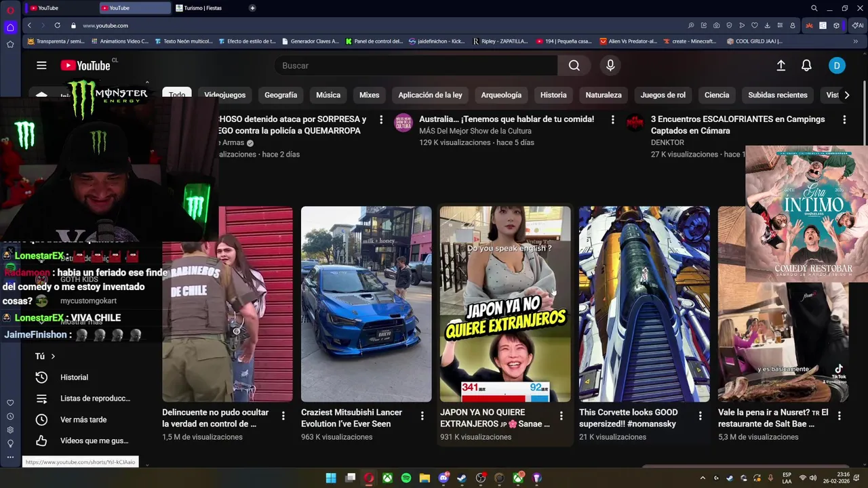Open the Australia comida video title
This screenshot has height=488, width=868.
[x=507, y=119]
